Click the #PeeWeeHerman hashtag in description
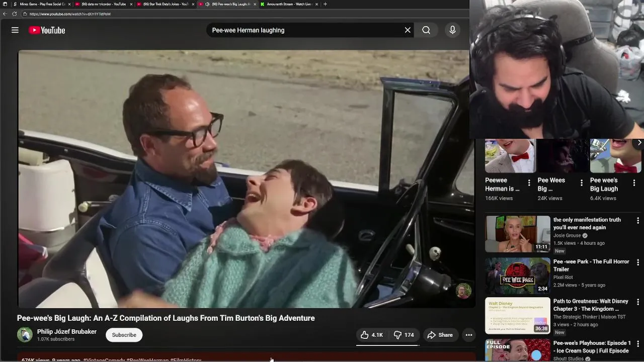Image resolution: width=644 pixels, height=362 pixels. (147, 360)
